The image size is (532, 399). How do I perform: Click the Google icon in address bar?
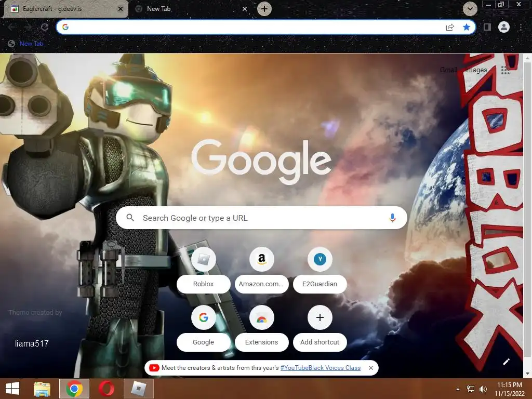(x=65, y=27)
